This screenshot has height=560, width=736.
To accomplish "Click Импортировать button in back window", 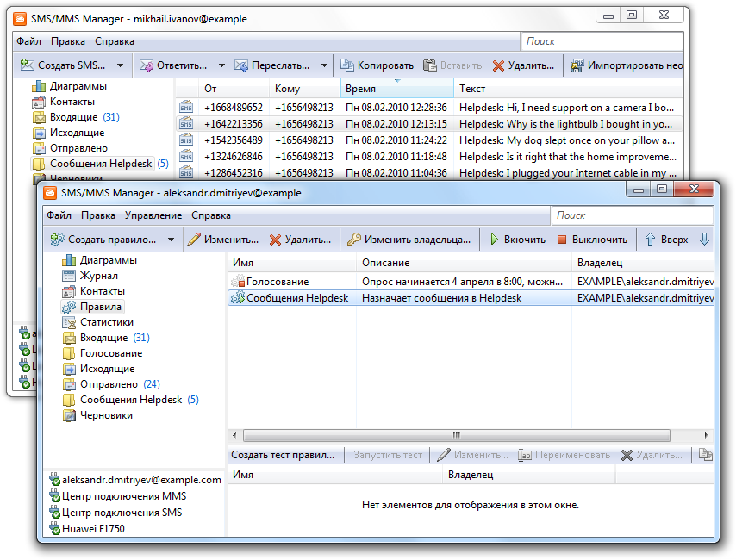I will pyautogui.click(x=626, y=65).
